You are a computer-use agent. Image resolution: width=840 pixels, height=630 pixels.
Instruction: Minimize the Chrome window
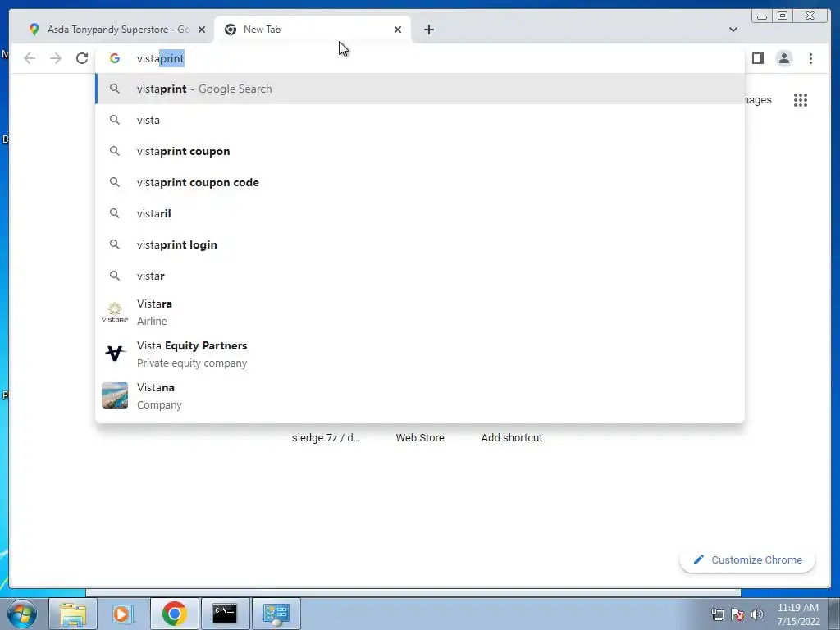[762, 16]
